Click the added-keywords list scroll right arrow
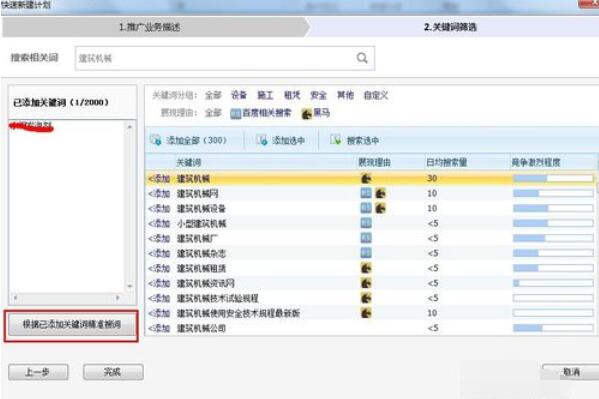 [x=118, y=297]
